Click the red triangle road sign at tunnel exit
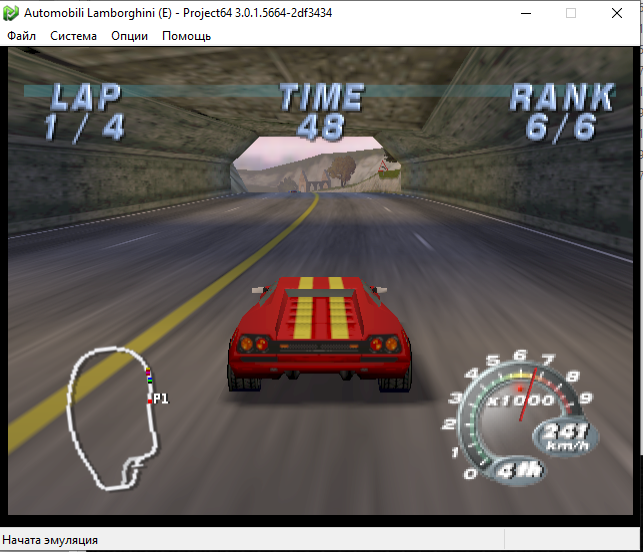Screen dimensions: 643x552 pyautogui.click(x=384, y=166)
